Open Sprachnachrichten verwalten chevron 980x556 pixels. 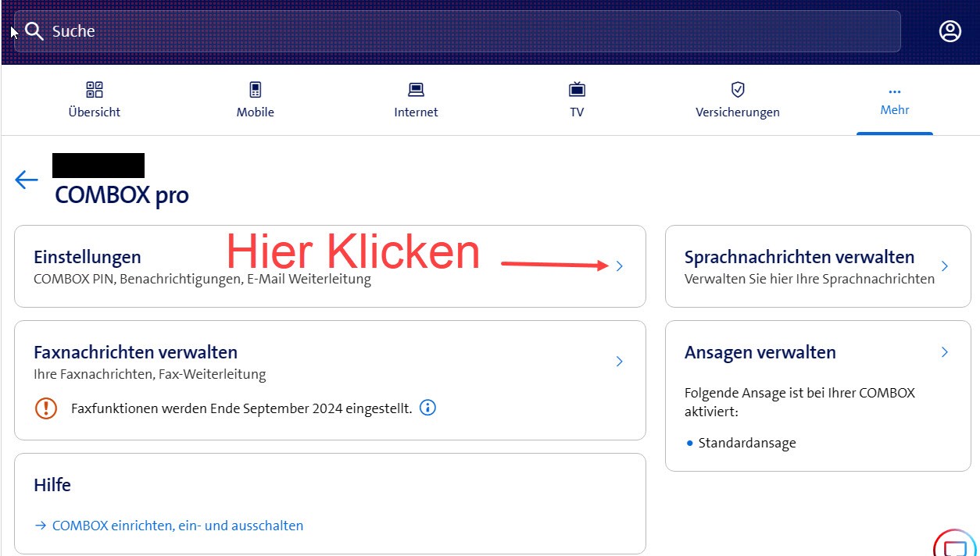pyautogui.click(x=945, y=266)
